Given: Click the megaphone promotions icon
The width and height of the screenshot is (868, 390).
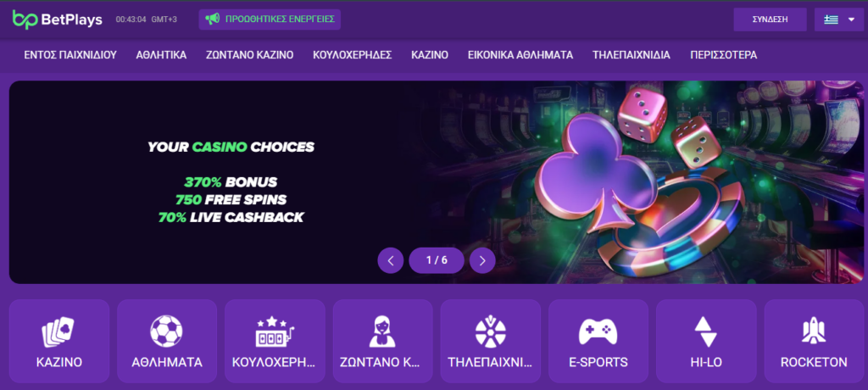Looking at the screenshot, I should 212,19.
